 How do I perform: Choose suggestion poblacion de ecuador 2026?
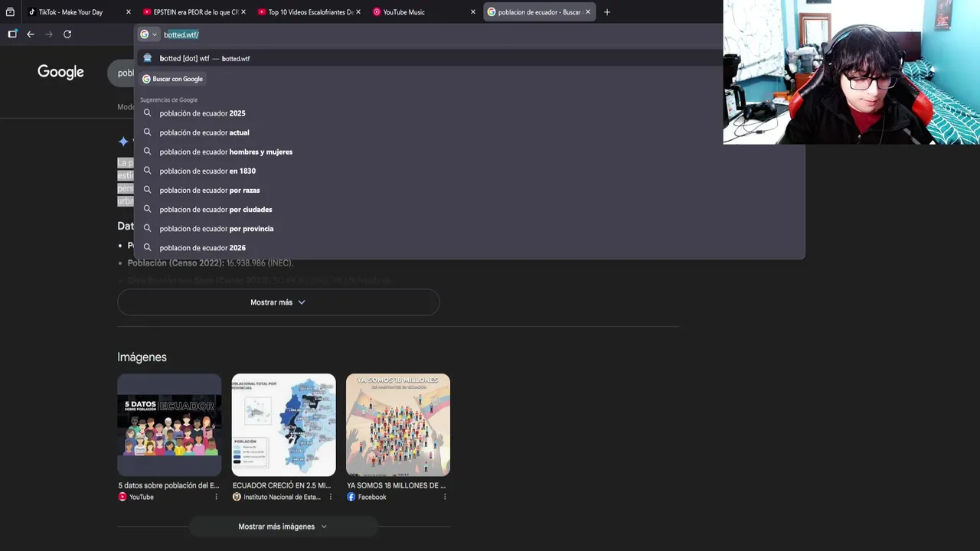coord(469,247)
